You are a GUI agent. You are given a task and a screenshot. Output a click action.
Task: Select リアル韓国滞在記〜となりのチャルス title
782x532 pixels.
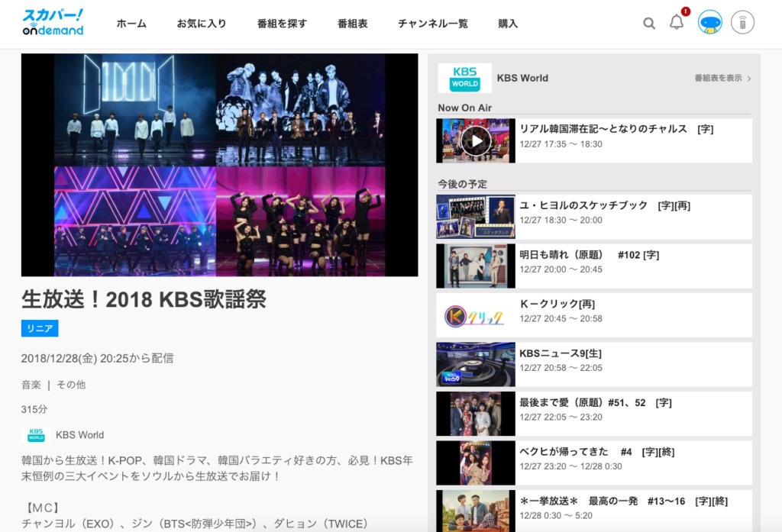pos(616,129)
